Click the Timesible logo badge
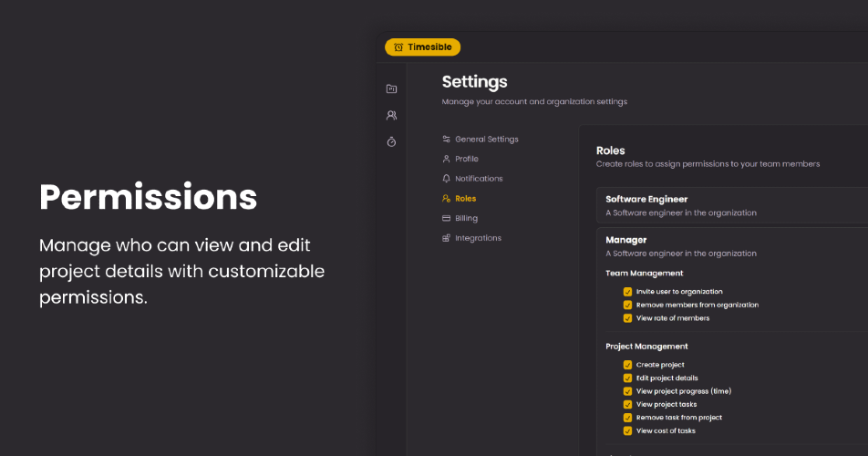The height and width of the screenshot is (456, 868). [x=422, y=47]
